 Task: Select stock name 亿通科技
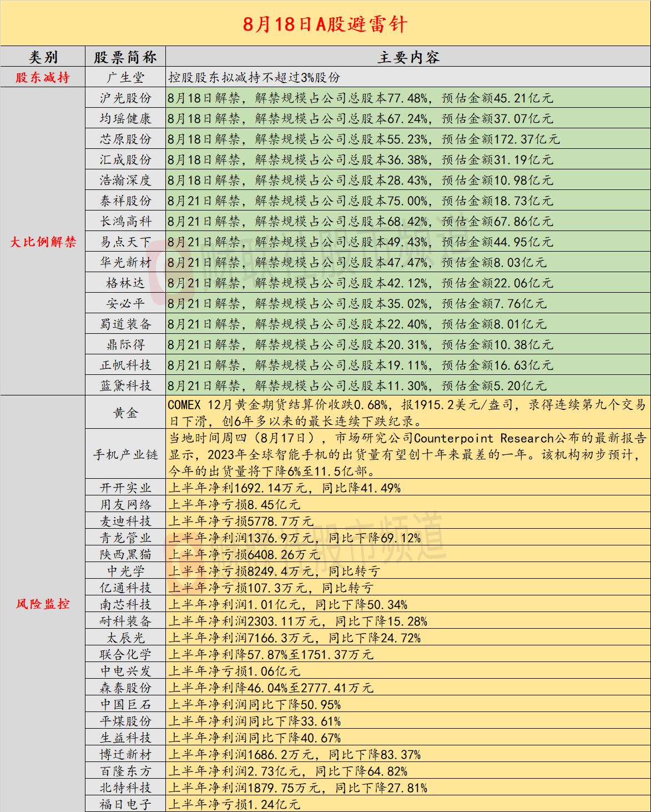[125, 588]
